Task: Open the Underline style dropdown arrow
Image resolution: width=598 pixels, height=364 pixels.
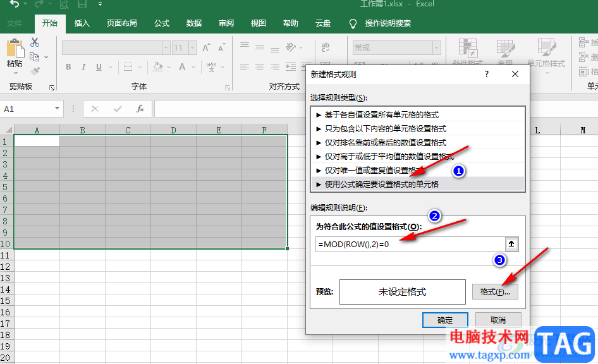Action: (111, 67)
